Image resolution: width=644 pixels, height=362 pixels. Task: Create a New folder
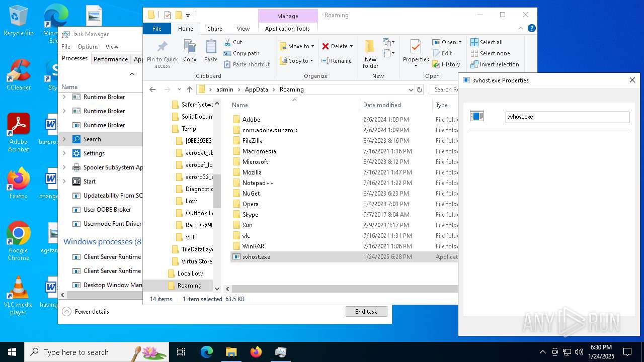click(x=370, y=54)
